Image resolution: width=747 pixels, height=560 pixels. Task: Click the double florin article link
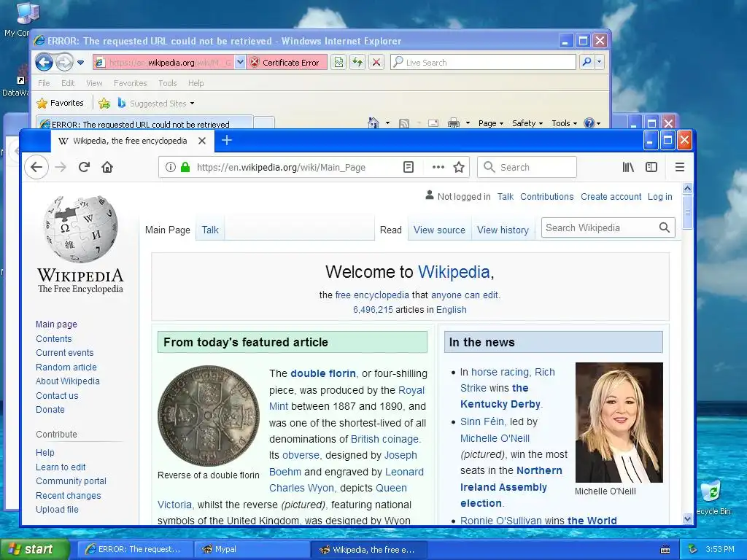pos(323,373)
